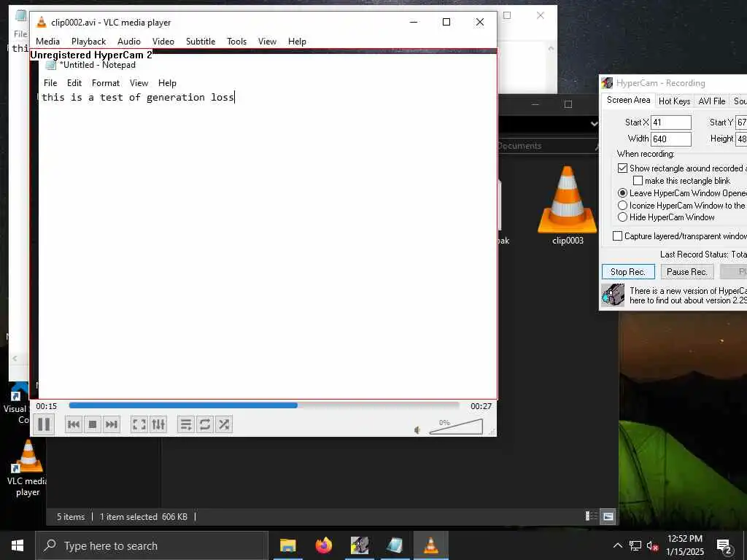Screen dimensions: 747x560
Task: Click the HyperCam Start X field
Action: click(671, 122)
